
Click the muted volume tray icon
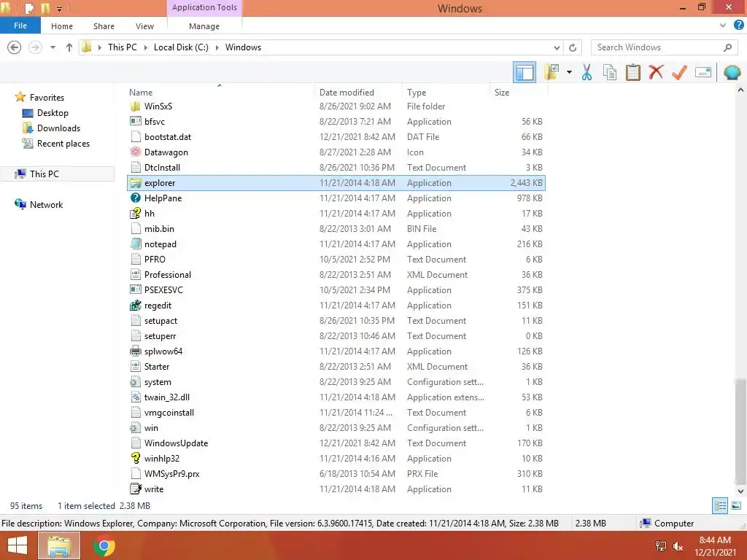[x=678, y=546]
